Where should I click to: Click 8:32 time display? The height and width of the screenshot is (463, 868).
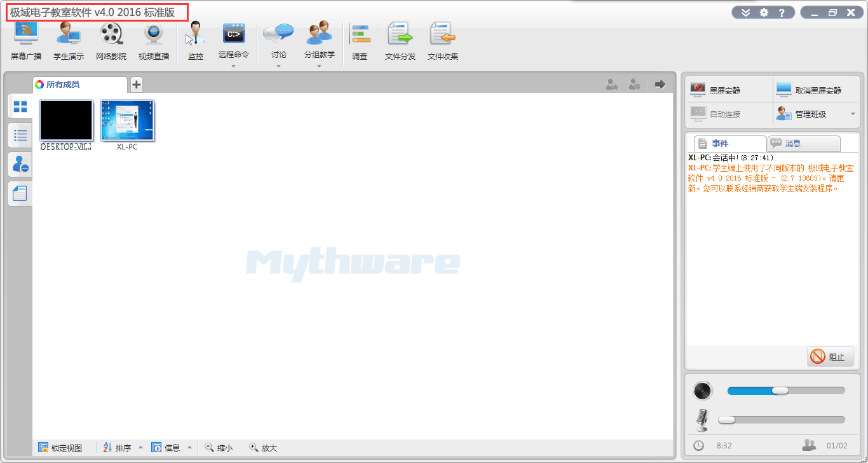pos(724,446)
